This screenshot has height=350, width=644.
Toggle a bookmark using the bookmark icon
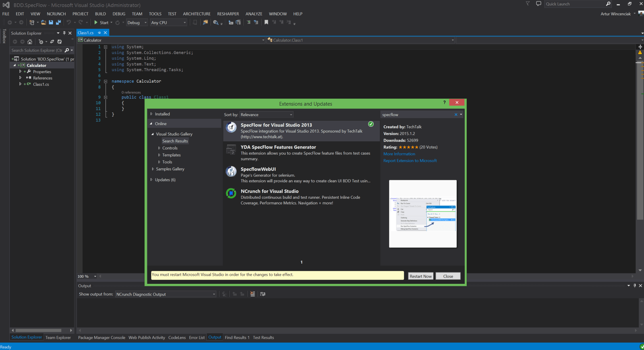[x=266, y=22]
